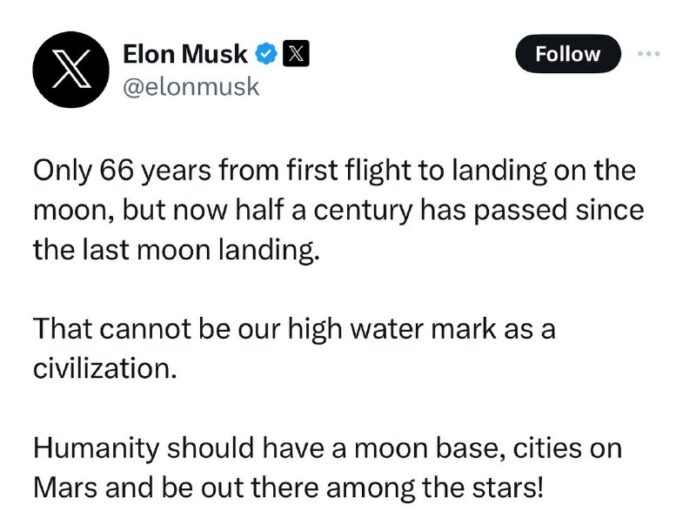This screenshot has height=525, width=696.
Task: Click the @elonmusk handle
Action: 190,87
